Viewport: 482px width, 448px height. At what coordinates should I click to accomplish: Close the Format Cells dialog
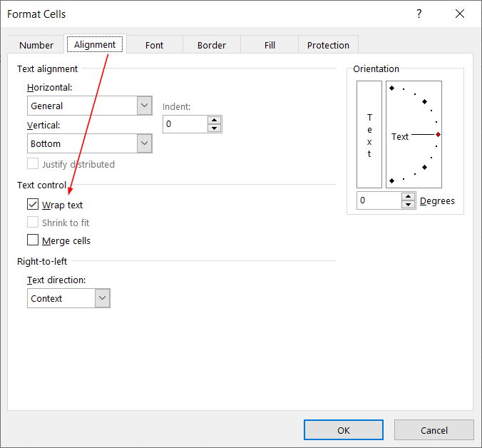460,14
